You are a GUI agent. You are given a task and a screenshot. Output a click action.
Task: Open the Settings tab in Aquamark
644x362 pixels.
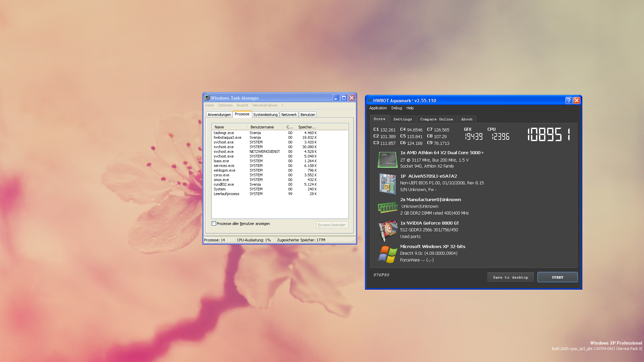(403, 119)
